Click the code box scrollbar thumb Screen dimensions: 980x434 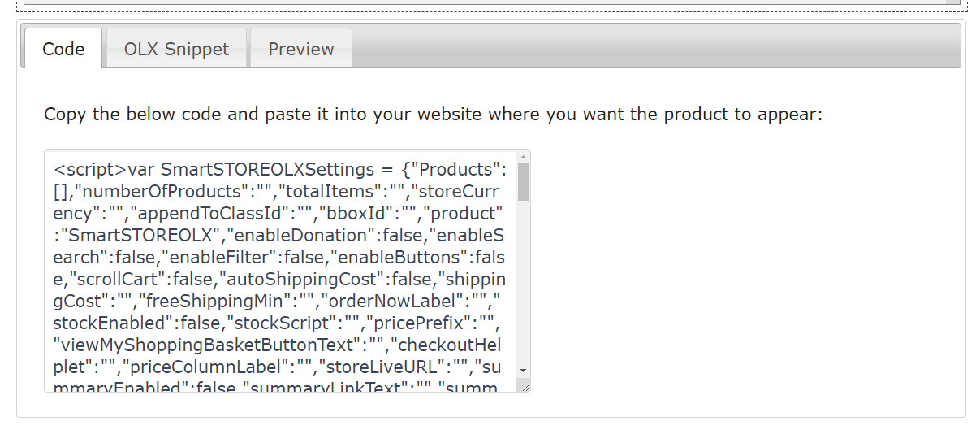[x=523, y=182]
